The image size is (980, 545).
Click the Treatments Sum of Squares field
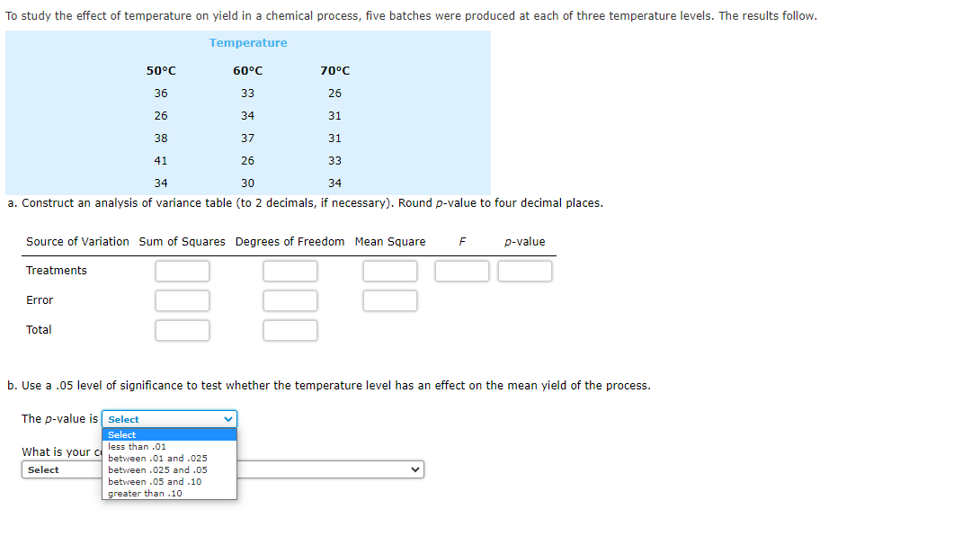(x=183, y=270)
